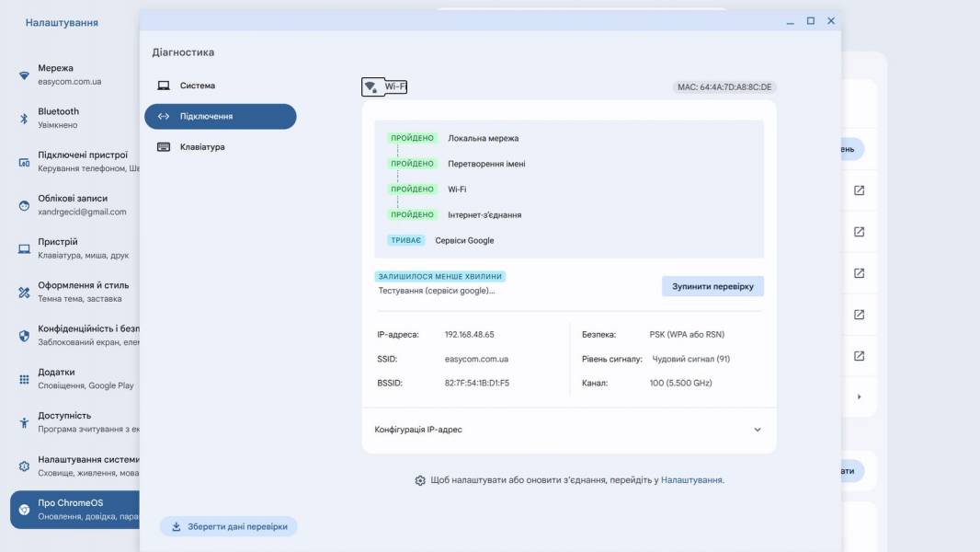This screenshot has width=980, height=552.
Task: Click the Чудовий сигнал (91) value
Action: tap(690, 359)
